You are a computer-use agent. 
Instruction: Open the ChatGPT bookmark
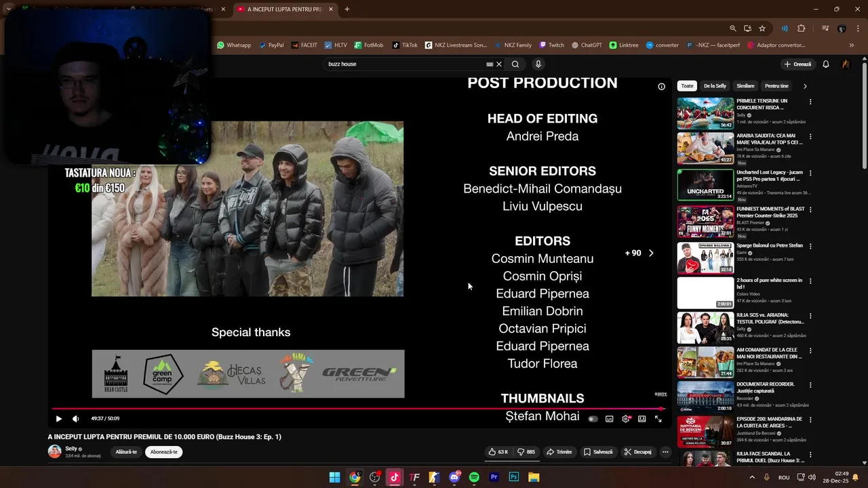[x=587, y=45]
